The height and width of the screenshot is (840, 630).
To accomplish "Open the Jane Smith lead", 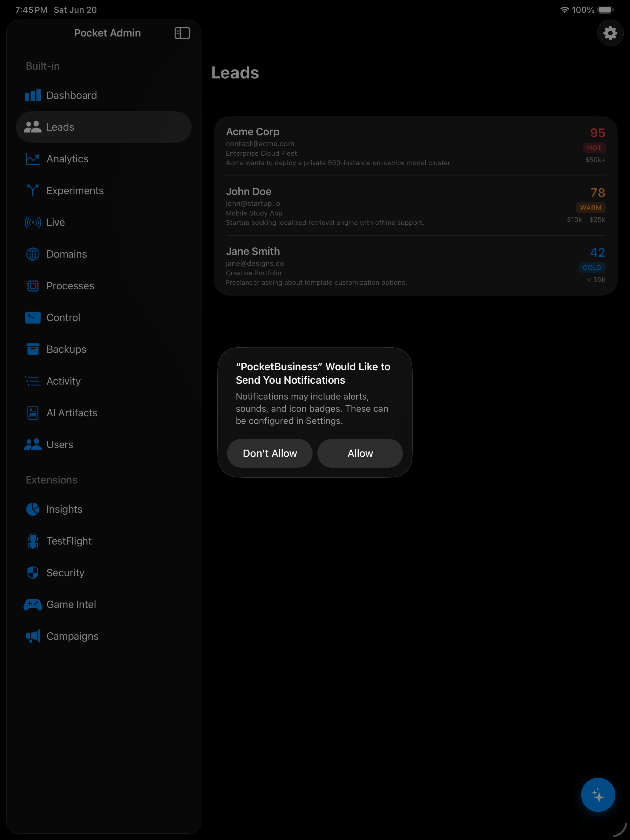I will pos(415,266).
